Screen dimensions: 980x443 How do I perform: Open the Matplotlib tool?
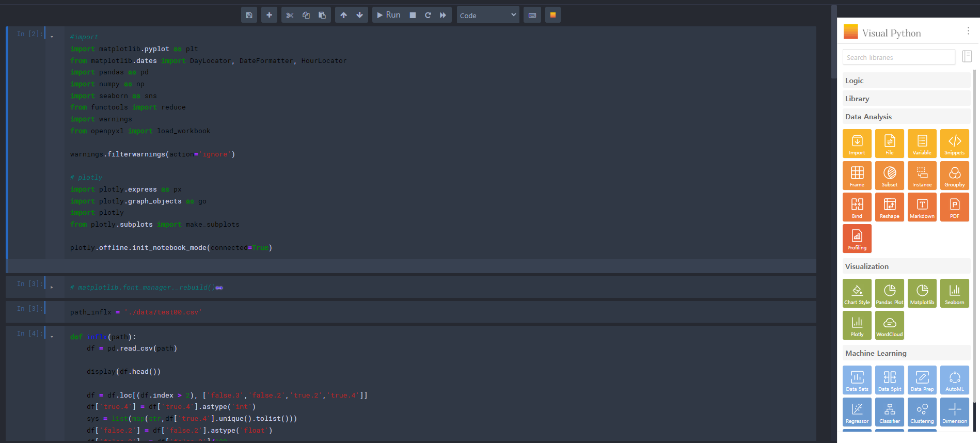tap(922, 293)
